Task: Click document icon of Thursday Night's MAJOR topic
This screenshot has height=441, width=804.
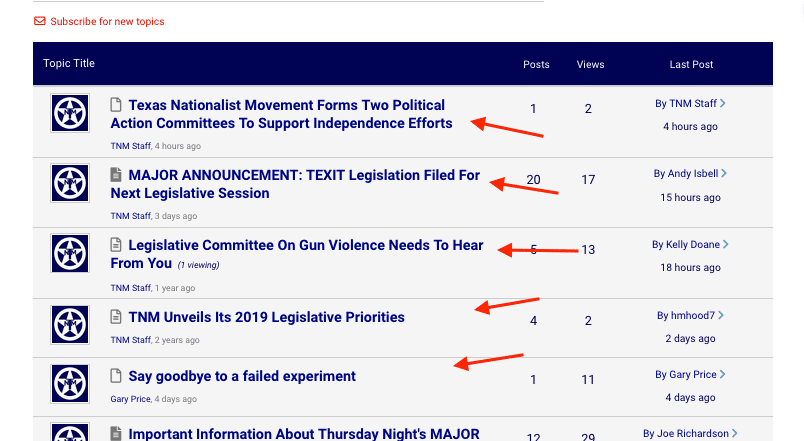Action: (x=116, y=434)
